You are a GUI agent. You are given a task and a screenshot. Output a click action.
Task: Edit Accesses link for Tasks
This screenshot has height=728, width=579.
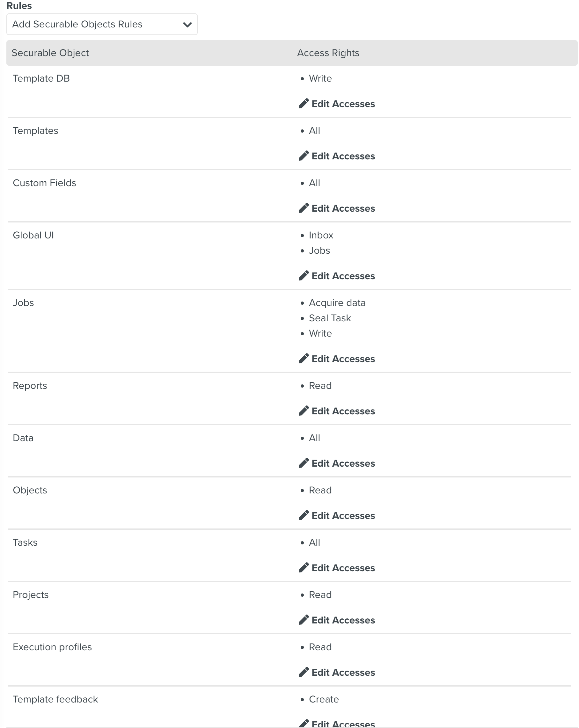point(343,568)
